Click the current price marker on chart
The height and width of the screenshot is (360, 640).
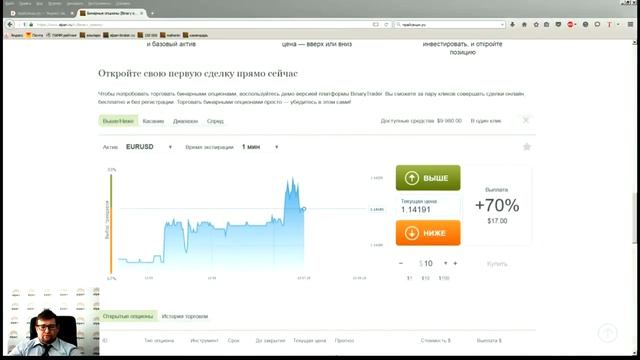coord(304,209)
